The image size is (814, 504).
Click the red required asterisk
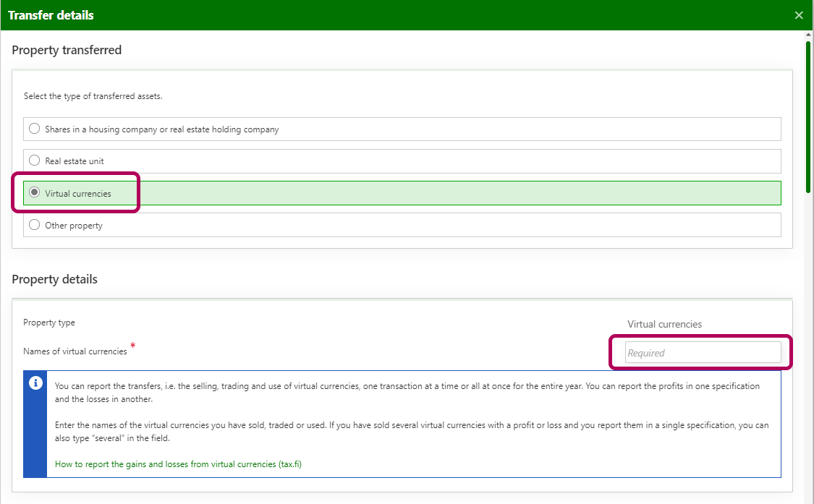tap(133, 347)
